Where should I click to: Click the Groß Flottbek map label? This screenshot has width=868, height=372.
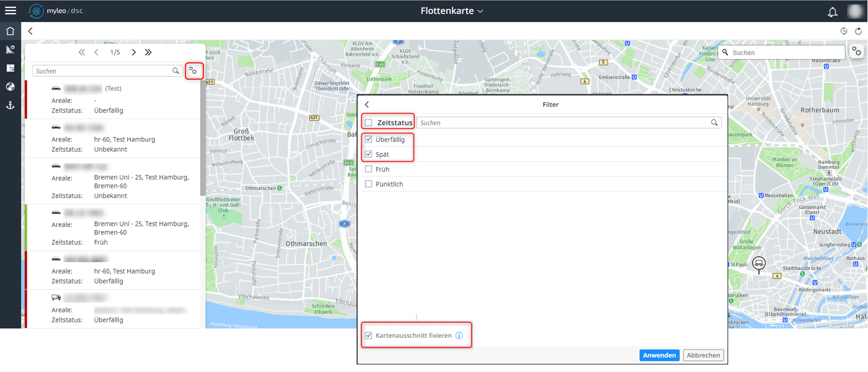coord(241,134)
